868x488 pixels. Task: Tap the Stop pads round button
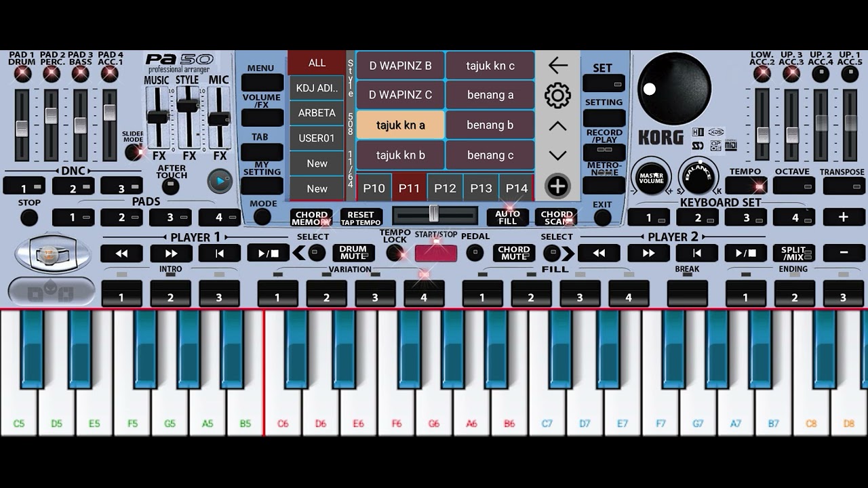29,218
